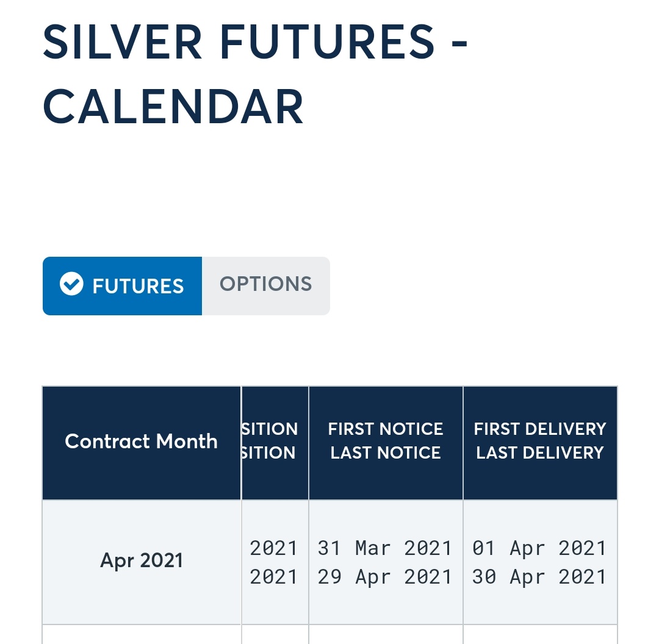This screenshot has height=644, width=659.
Task: Click the LAST DELIVERY header text
Action: click(540, 453)
